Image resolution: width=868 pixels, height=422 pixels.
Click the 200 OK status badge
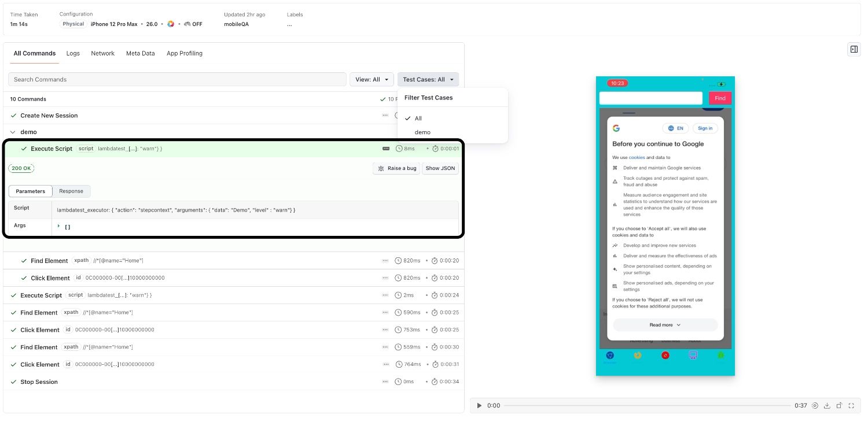tap(21, 168)
